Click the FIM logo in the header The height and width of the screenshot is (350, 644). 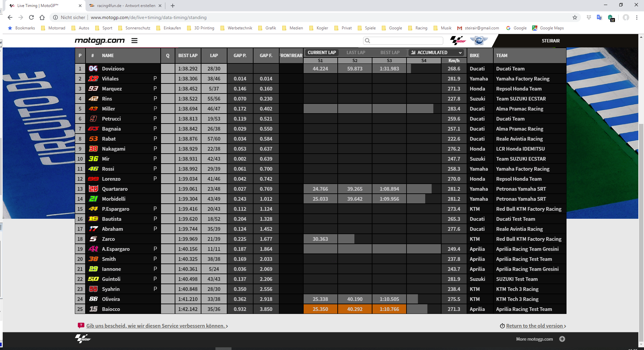[x=479, y=41]
